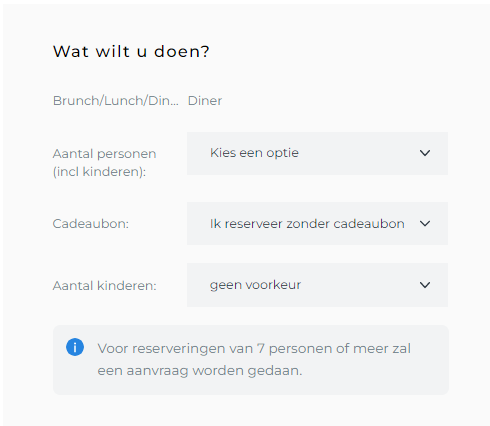Click chevron arrow in Cadeaubon dropdown
Image resolution: width=490 pixels, height=426 pixels.
click(x=425, y=223)
